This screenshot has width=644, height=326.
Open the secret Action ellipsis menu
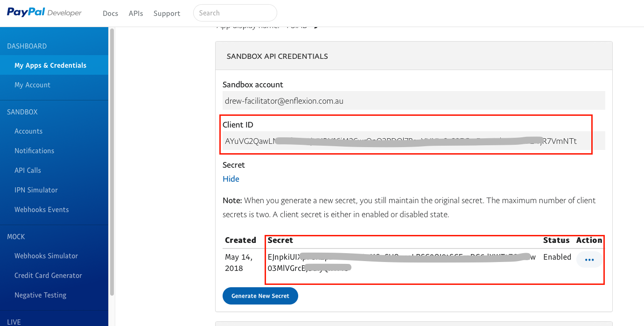tap(589, 260)
